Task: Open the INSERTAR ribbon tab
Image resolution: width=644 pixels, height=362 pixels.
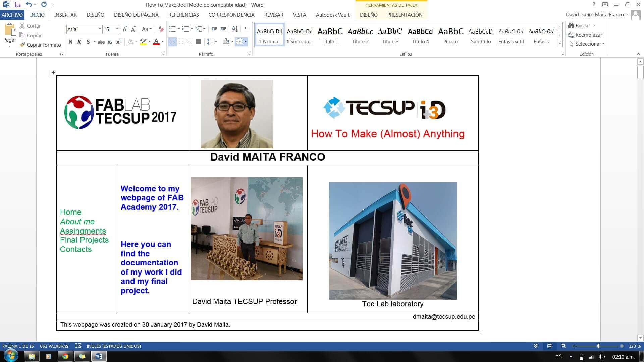Action: pos(65,15)
